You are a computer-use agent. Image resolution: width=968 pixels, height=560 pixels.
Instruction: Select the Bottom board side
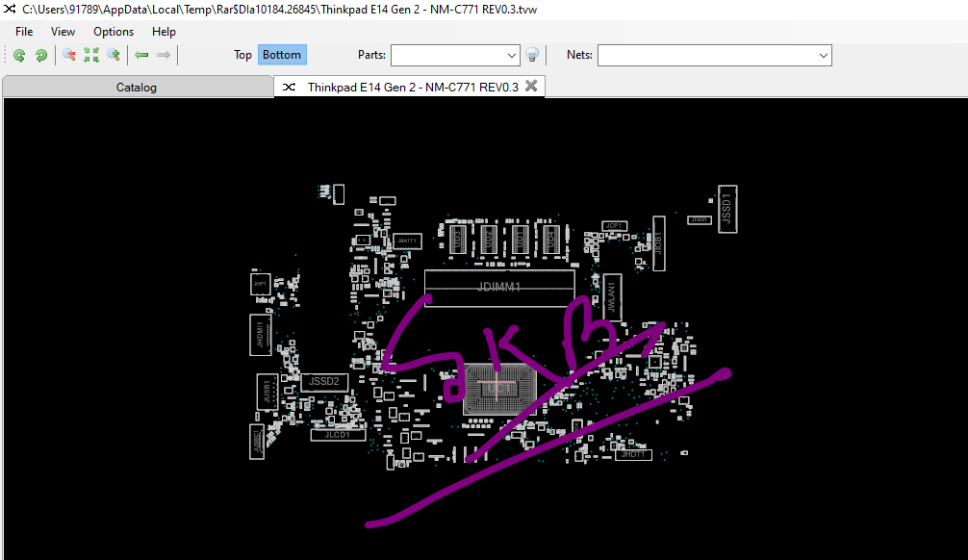(282, 55)
